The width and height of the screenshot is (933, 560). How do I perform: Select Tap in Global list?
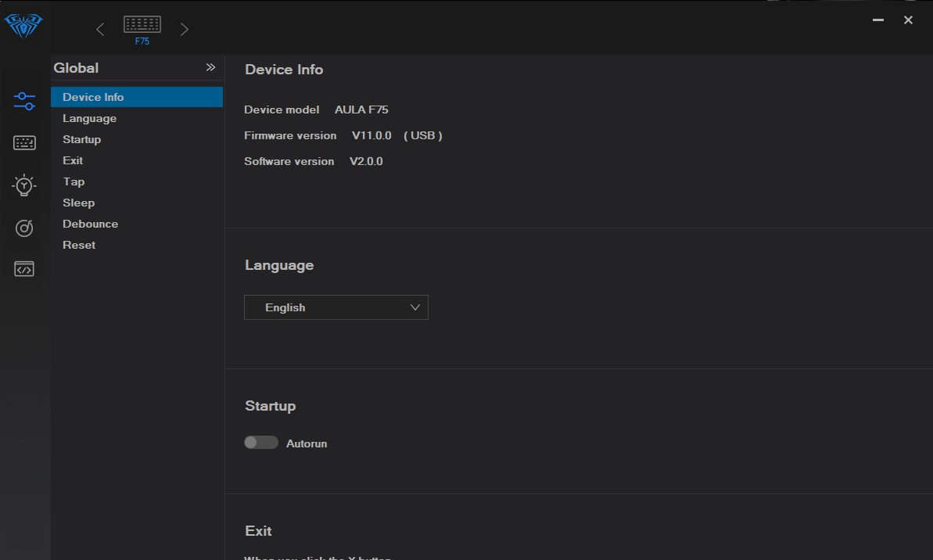pyautogui.click(x=137, y=181)
